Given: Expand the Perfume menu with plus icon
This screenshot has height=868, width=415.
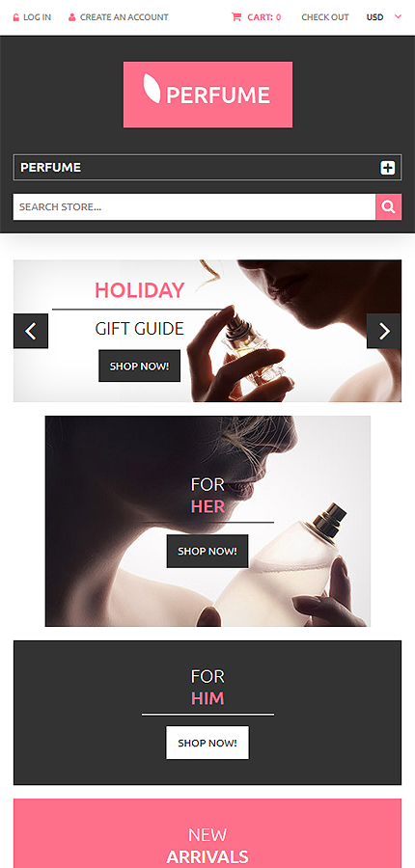Looking at the screenshot, I should tap(388, 168).
